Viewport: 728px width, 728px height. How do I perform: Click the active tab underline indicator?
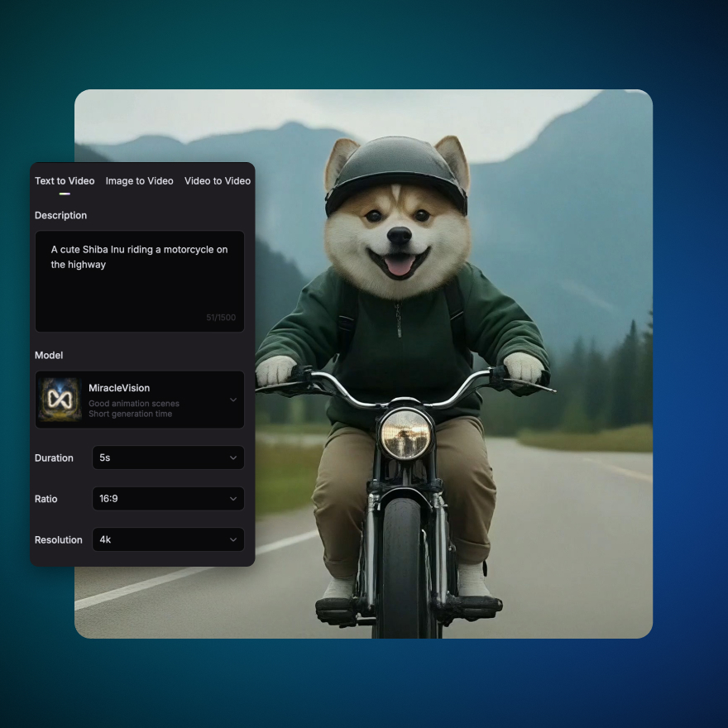tap(65, 193)
